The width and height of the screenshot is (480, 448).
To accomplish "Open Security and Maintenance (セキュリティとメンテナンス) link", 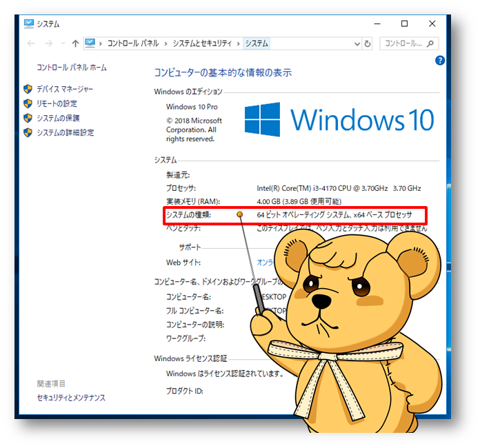I will click(x=71, y=398).
